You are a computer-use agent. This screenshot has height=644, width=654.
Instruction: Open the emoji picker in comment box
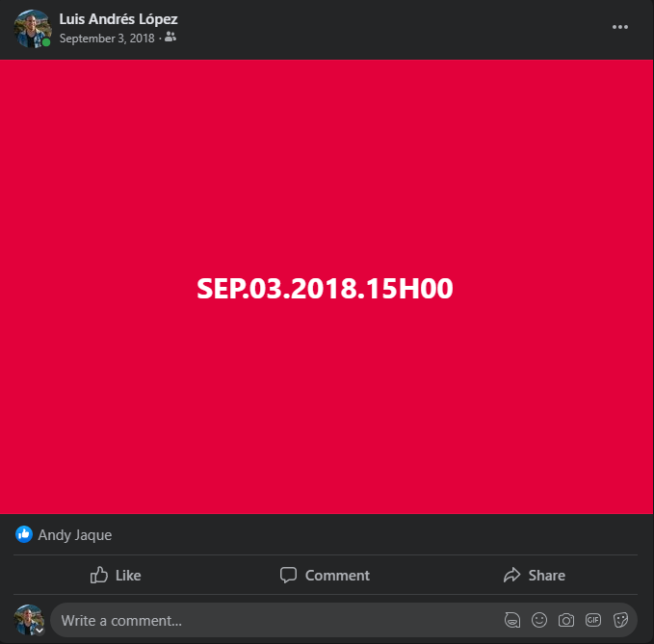point(539,620)
